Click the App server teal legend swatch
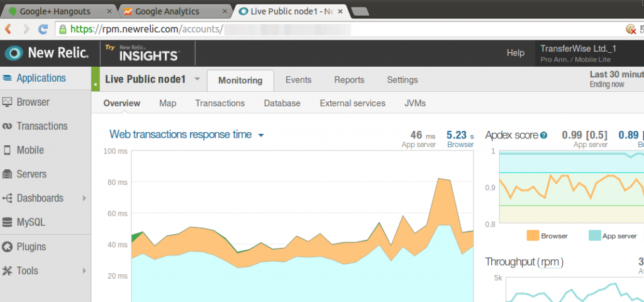644x302 pixels. 594,235
